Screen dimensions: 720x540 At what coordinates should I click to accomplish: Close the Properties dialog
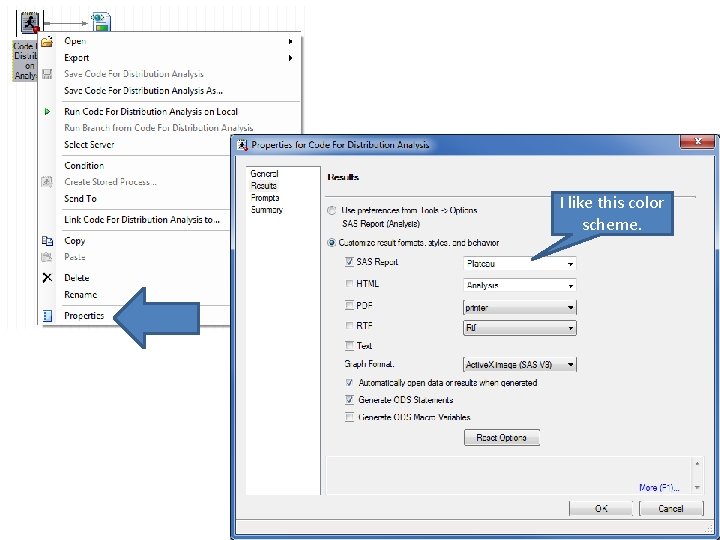coord(697,142)
